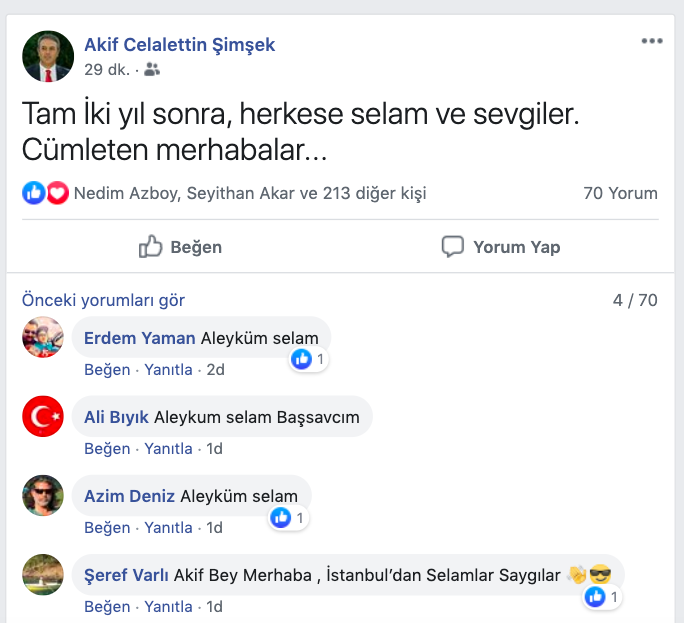Open the post options three-dot menu
This screenshot has height=623, width=684.
tap(652, 41)
